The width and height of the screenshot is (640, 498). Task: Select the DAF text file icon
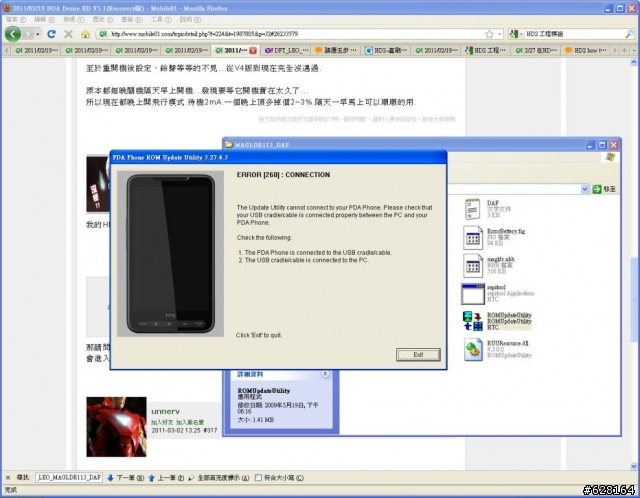coord(472,209)
